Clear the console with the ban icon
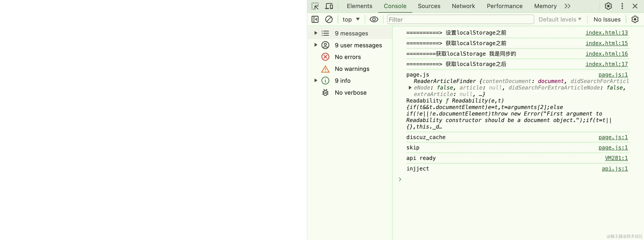Viewport: 644px width, 240px height. click(329, 19)
